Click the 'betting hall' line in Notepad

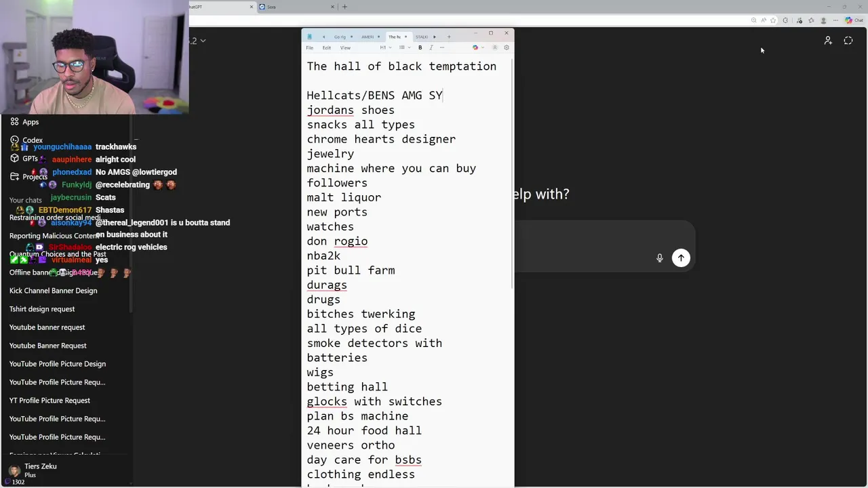[347, 387]
